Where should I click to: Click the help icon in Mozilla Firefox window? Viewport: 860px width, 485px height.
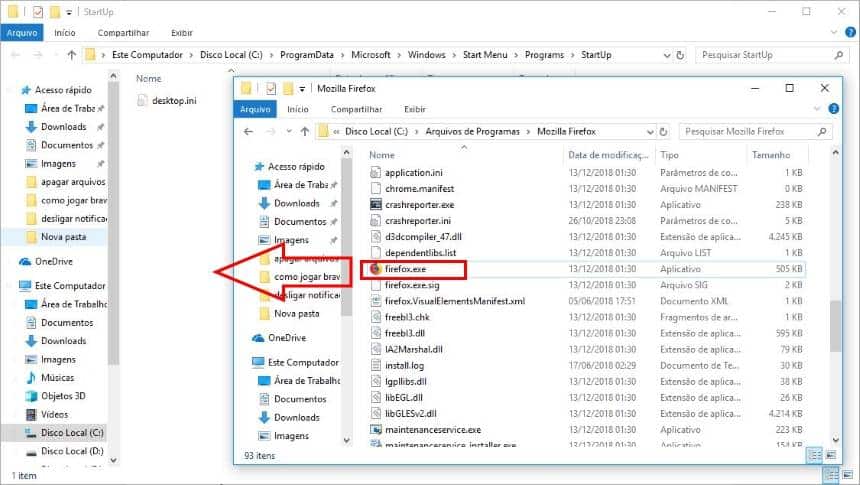point(834,109)
